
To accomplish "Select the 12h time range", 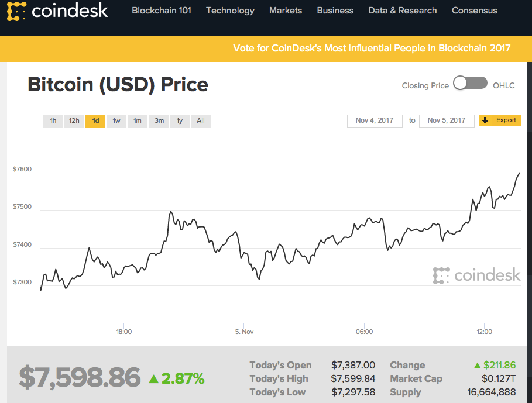I will [x=74, y=120].
